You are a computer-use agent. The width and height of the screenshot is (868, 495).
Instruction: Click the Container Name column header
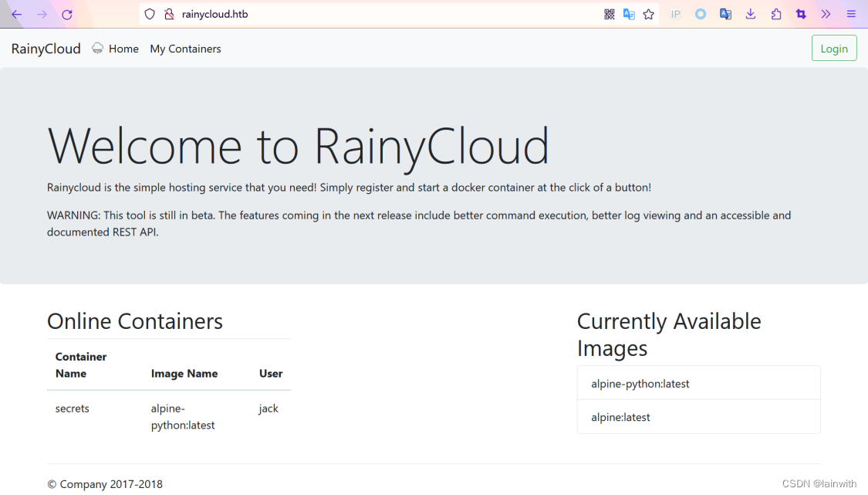(x=81, y=364)
